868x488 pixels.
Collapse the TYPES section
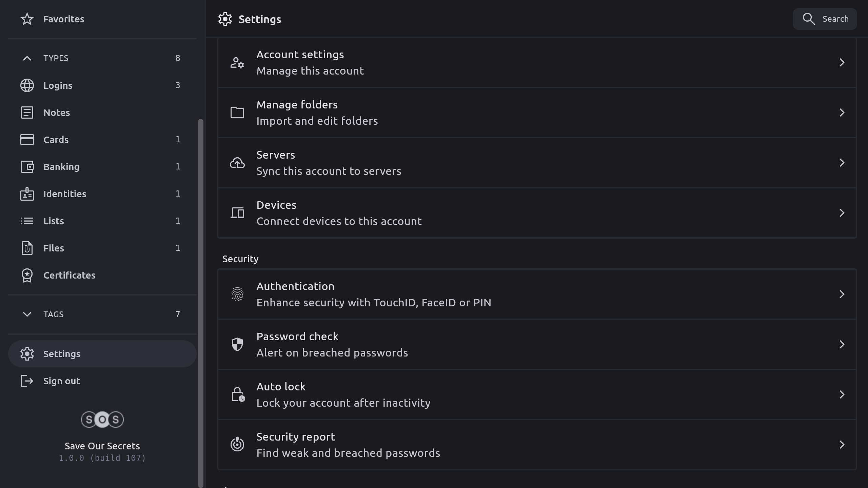pos(27,58)
